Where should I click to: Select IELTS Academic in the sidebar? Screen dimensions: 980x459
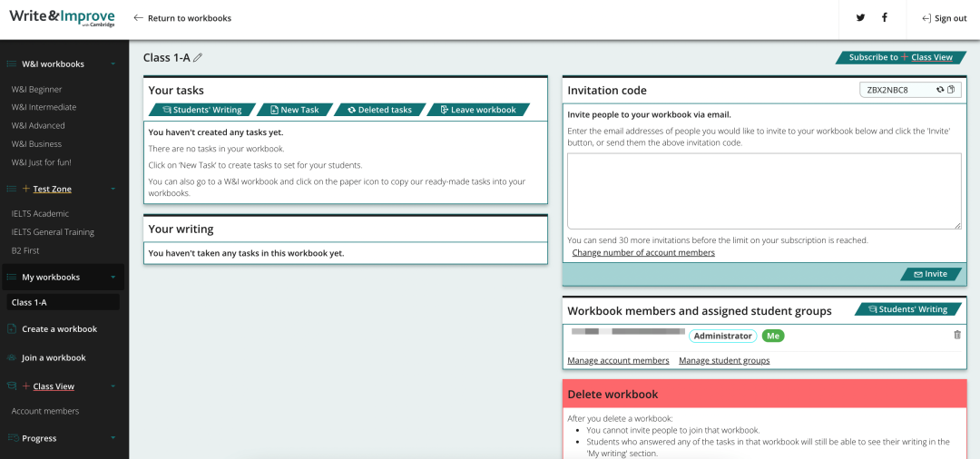click(x=40, y=214)
